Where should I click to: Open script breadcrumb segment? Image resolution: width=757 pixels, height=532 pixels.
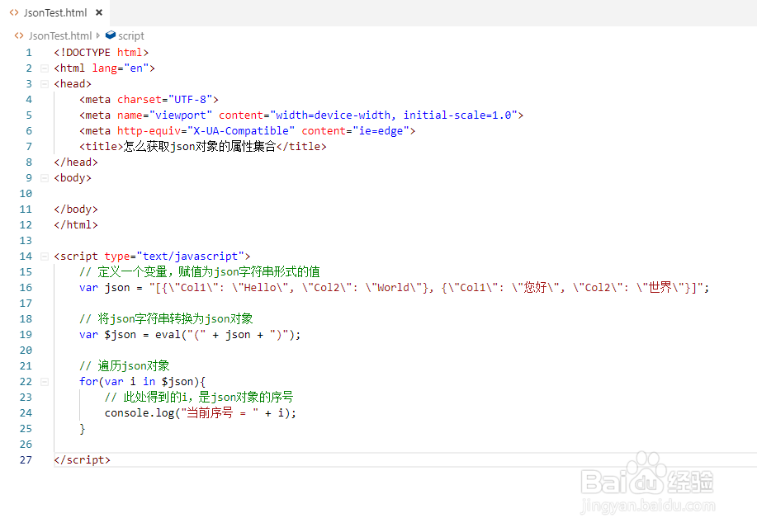(130, 35)
